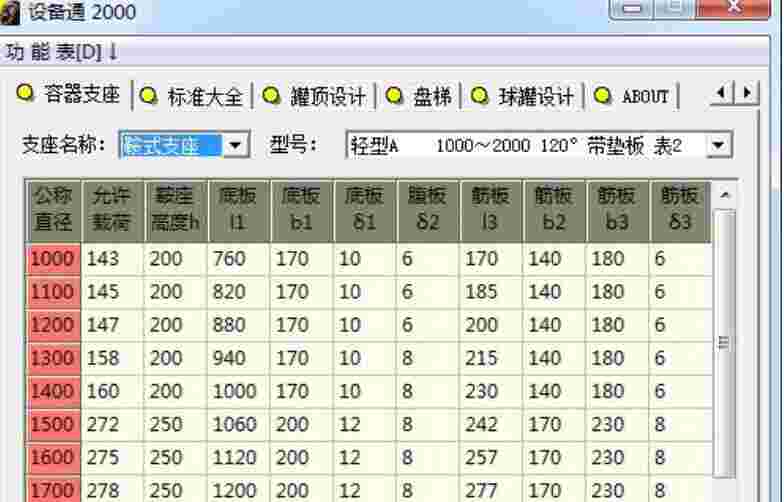This screenshot has height=502, width=784.
Task: Click the 设备通 2000 app icon in title bar
Action: (x=9, y=12)
